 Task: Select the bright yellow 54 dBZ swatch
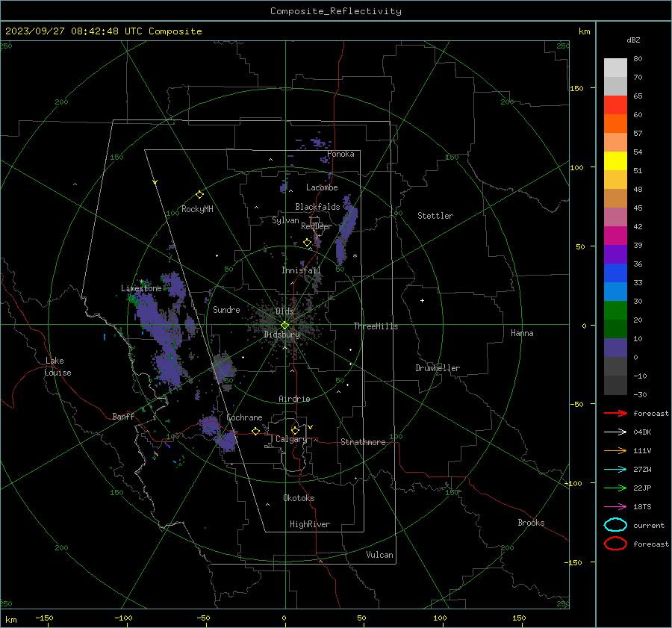pos(615,161)
